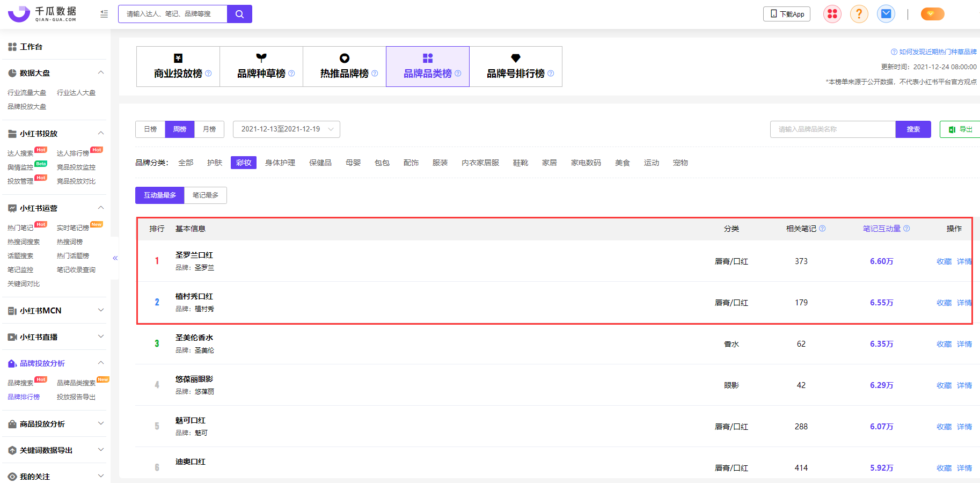Click the 关键词数据导出 icon

pos(12,451)
